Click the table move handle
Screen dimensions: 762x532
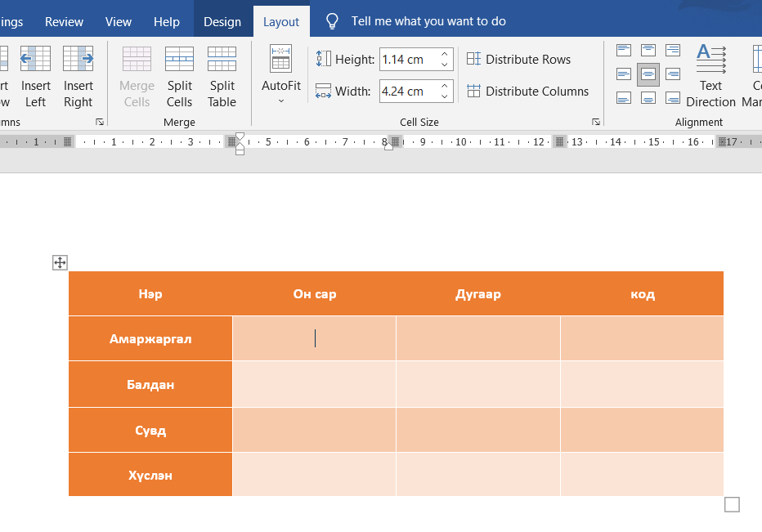point(60,263)
